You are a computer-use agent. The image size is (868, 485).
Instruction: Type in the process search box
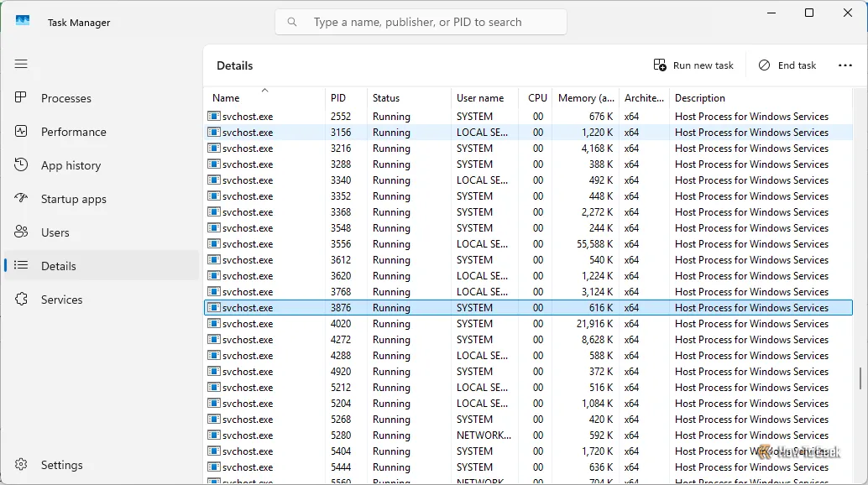click(420, 22)
